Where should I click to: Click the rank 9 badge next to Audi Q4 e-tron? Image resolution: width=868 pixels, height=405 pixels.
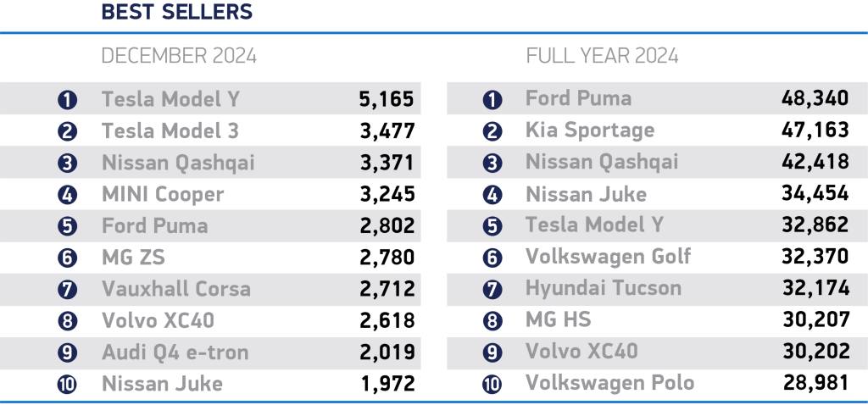pos(68,352)
